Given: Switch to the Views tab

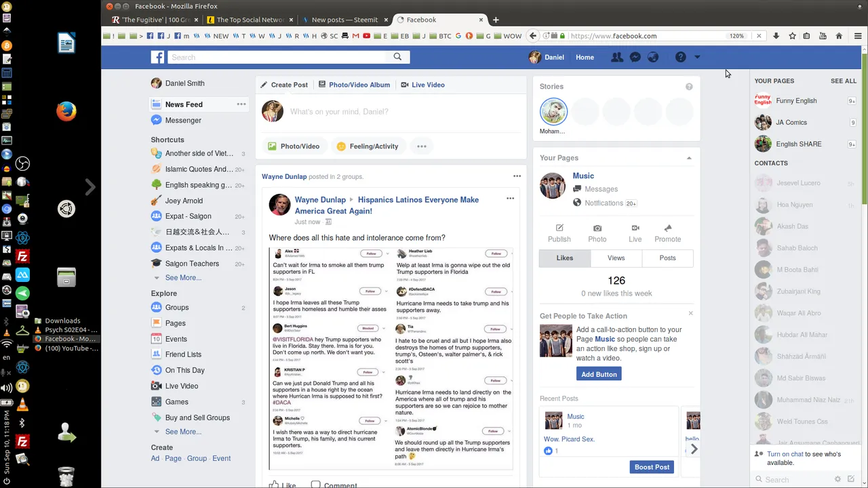Looking at the screenshot, I should click(616, 258).
